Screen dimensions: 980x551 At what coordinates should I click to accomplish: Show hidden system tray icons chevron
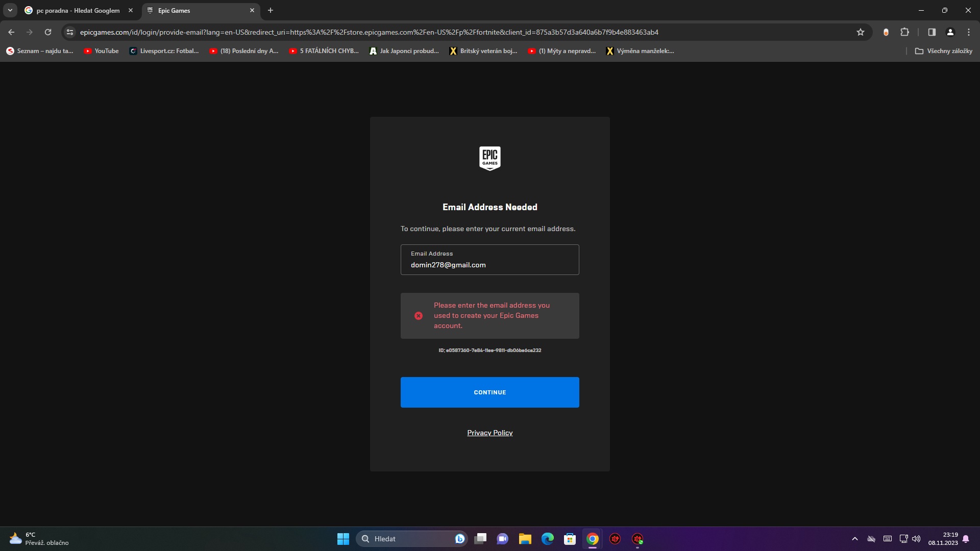854,539
